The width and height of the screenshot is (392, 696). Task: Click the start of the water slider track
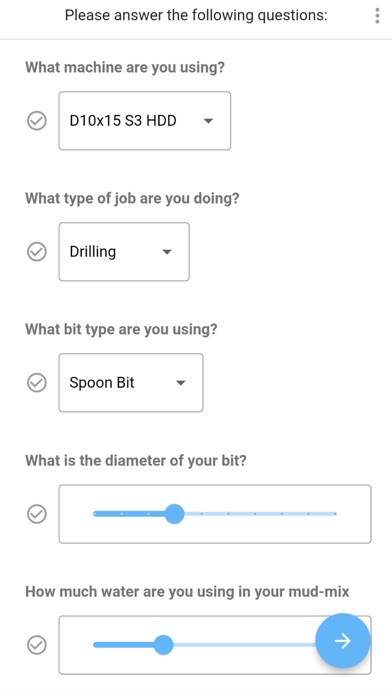(95, 645)
